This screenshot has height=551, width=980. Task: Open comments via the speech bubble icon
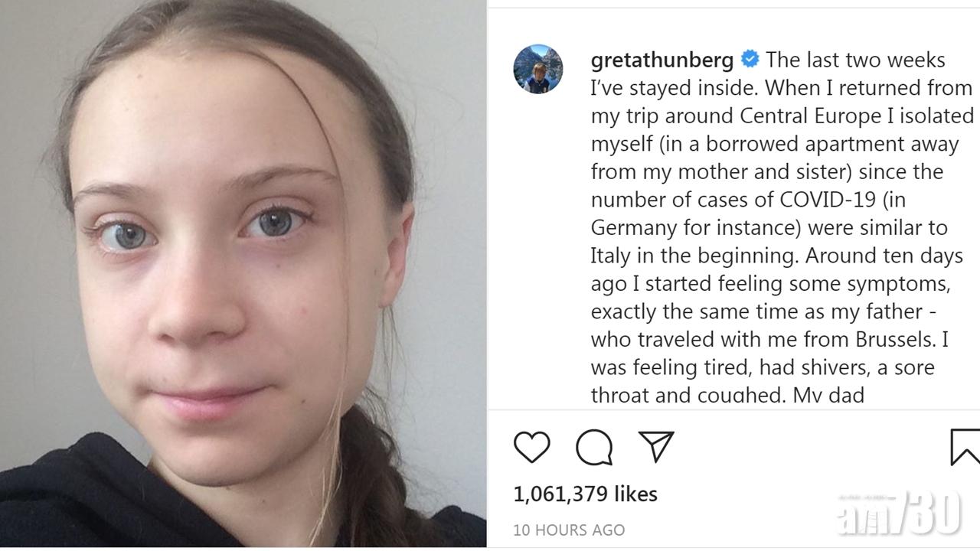point(594,447)
